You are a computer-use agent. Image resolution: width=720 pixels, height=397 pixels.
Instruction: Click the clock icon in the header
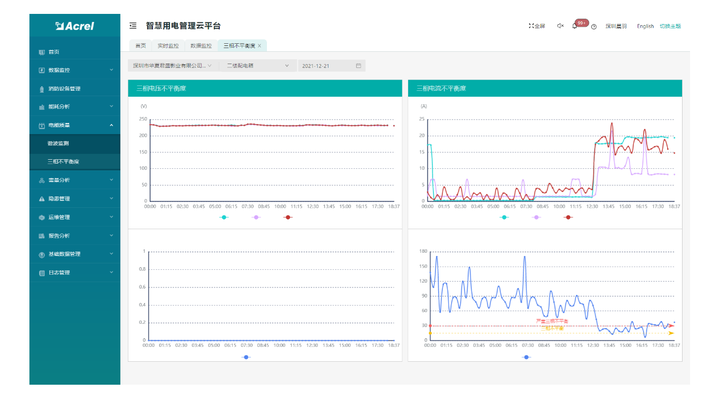[594, 27]
